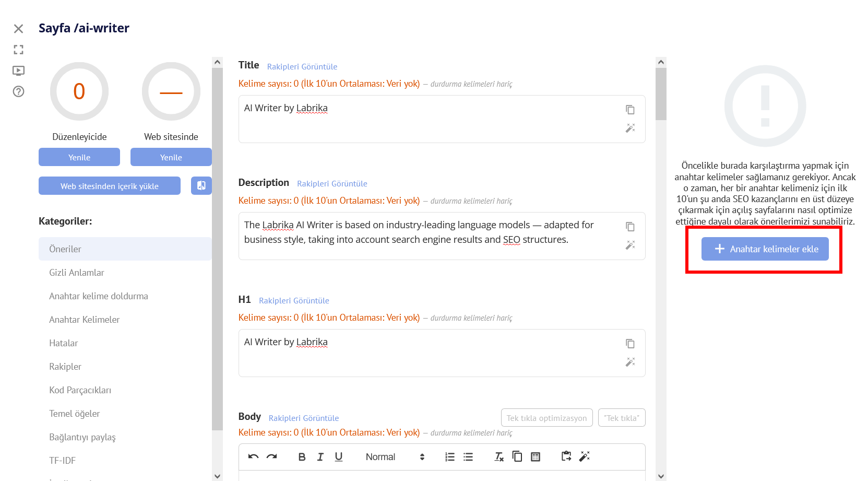Insert table from Body toolbar
The width and height of the screenshot is (868, 481).
click(x=536, y=457)
